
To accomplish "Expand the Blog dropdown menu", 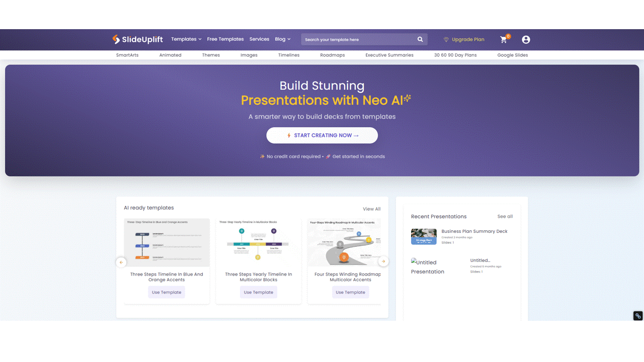I will tap(283, 39).
